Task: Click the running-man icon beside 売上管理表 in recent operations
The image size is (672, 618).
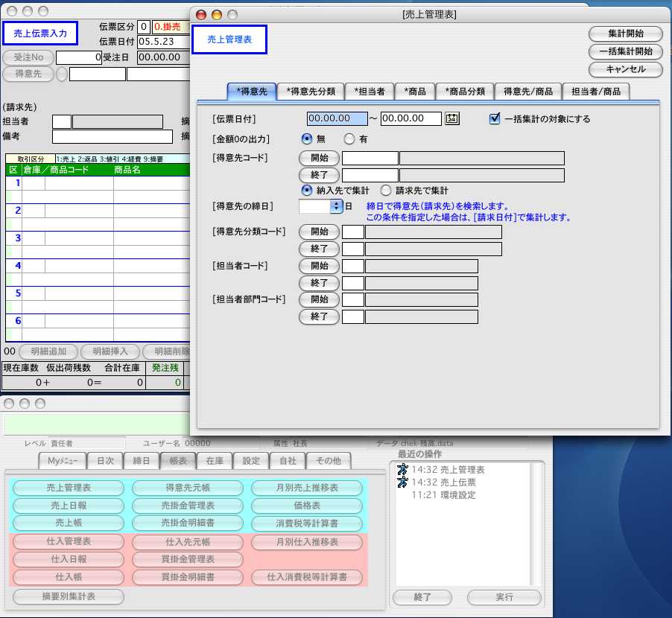Action: point(402,470)
